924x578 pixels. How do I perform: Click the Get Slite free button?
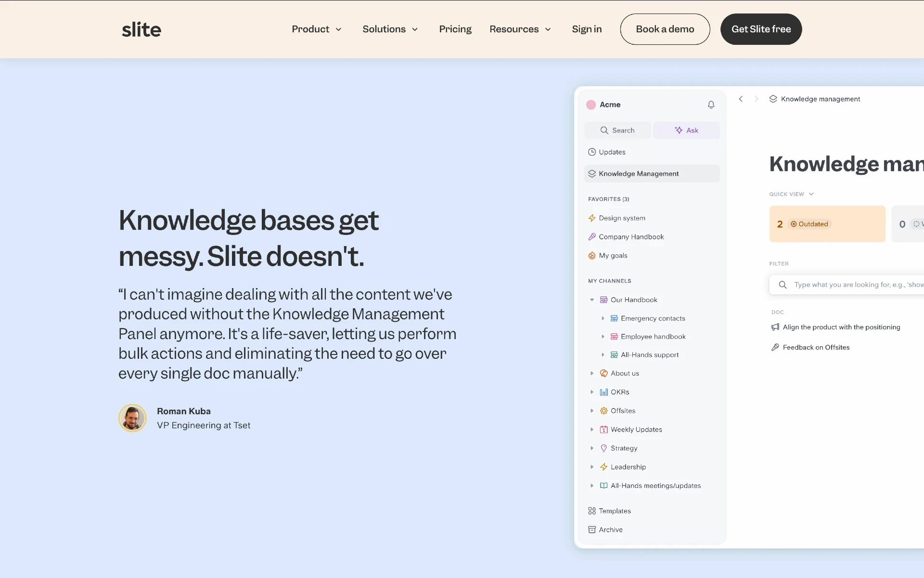(761, 28)
